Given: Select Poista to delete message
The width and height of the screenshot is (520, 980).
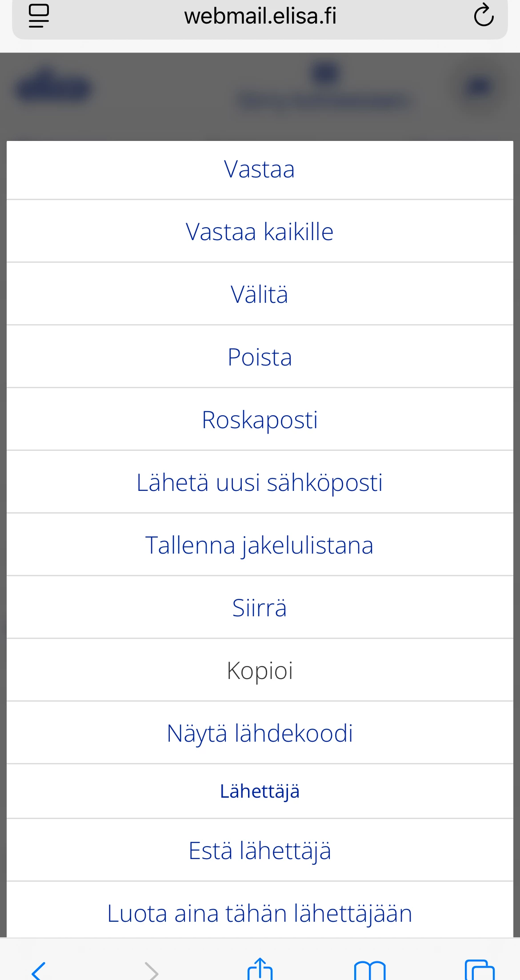Looking at the screenshot, I should pos(260,357).
